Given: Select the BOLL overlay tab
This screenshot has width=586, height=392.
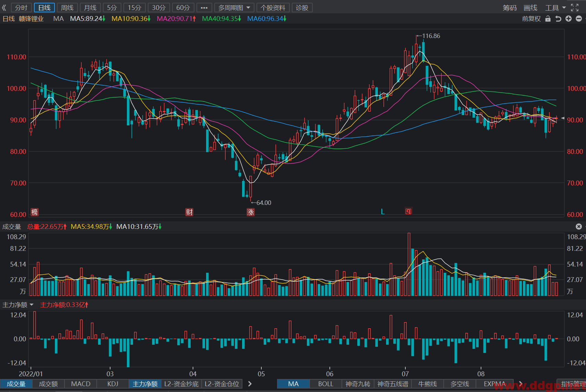Looking at the screenshot, I should tap(326, 384).
